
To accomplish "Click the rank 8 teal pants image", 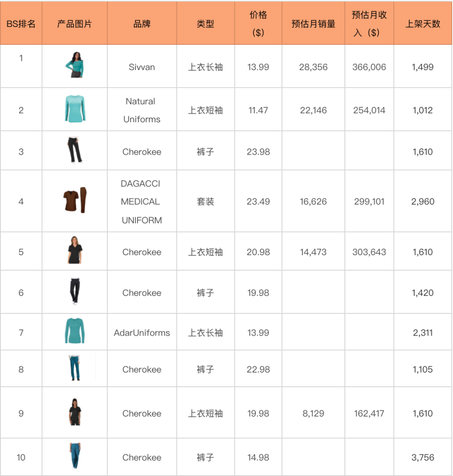I will pos(75,368).
